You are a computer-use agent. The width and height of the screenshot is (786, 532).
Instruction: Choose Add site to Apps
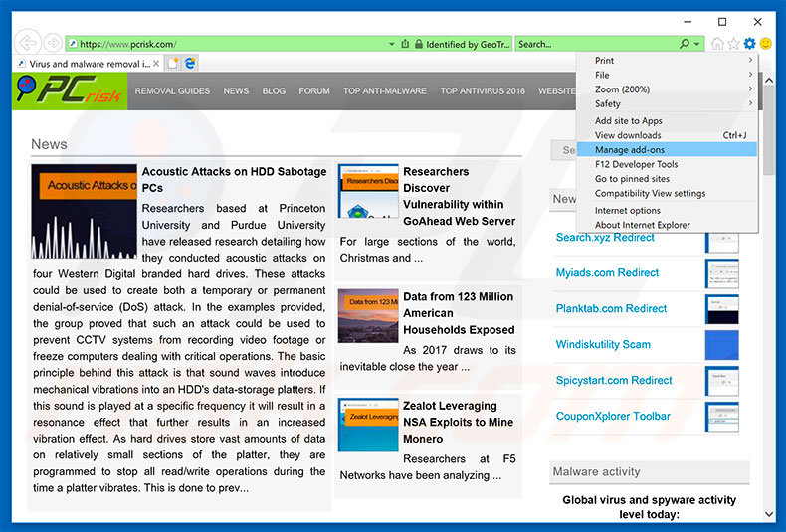click(667, 120)
